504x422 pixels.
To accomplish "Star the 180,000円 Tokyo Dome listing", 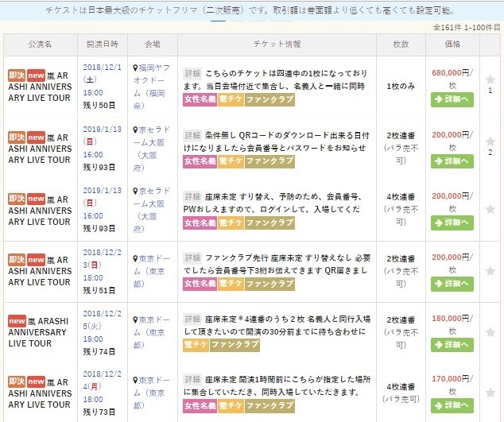I will [x=490, y=332].
